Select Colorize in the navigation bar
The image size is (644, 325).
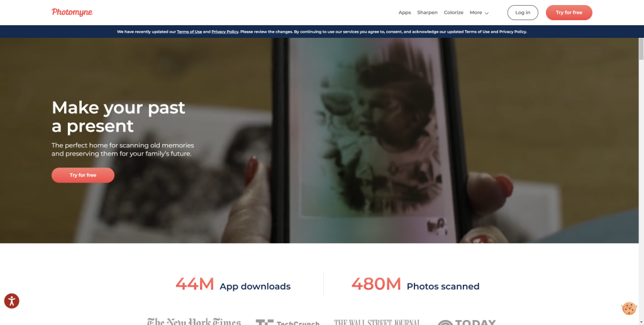tap(453, 13)
